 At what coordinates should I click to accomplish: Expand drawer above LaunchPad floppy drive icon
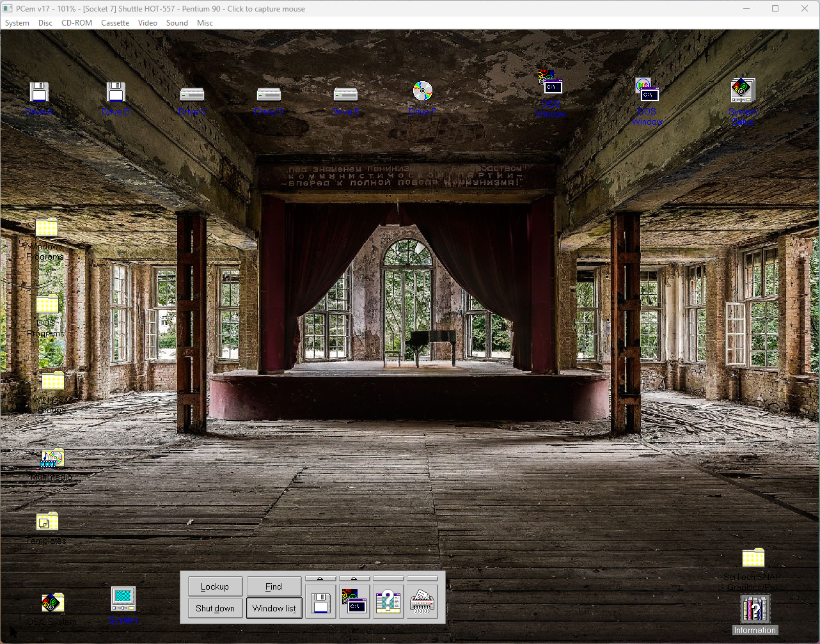[320, 578]
